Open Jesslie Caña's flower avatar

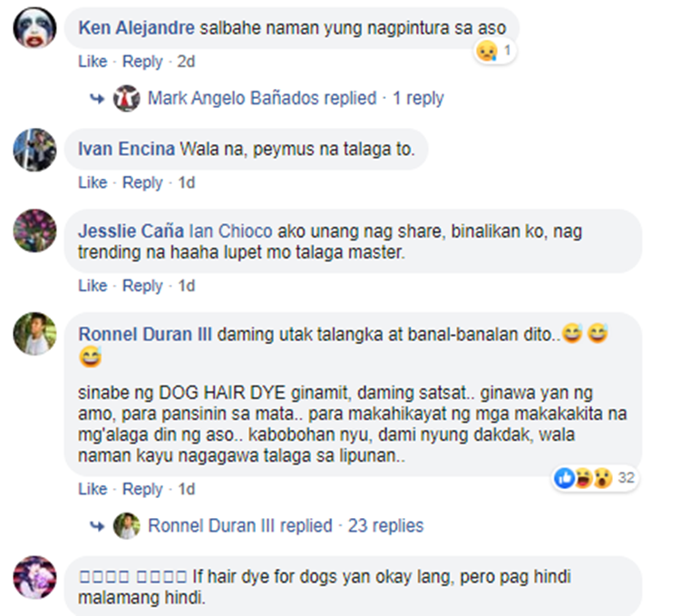(x=34, y=230)
